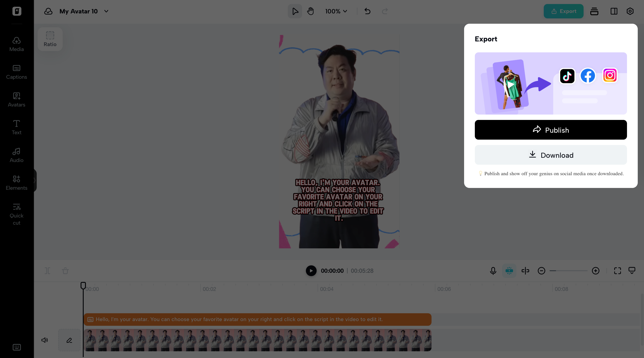
Task: Open the Audio panel
Action: (x=16, y=155)
